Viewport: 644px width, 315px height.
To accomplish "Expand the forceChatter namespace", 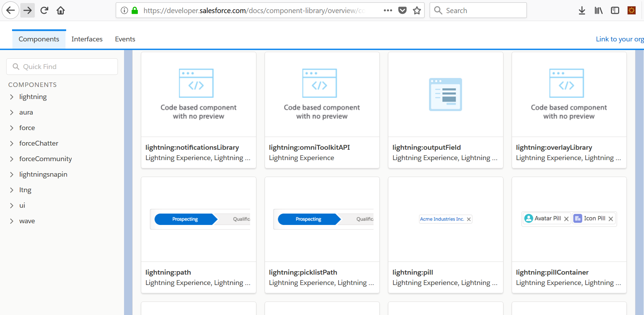I will coord(12,144).
